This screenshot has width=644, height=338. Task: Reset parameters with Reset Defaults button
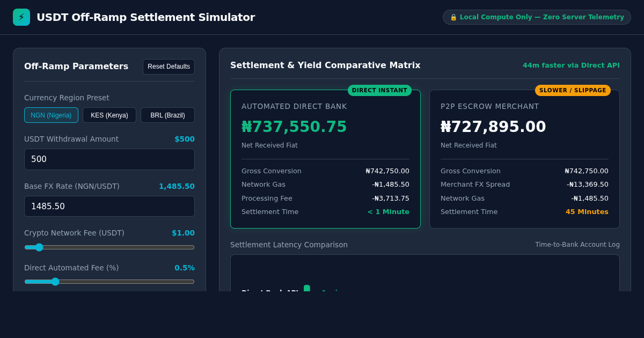click(x=169, y=67)
